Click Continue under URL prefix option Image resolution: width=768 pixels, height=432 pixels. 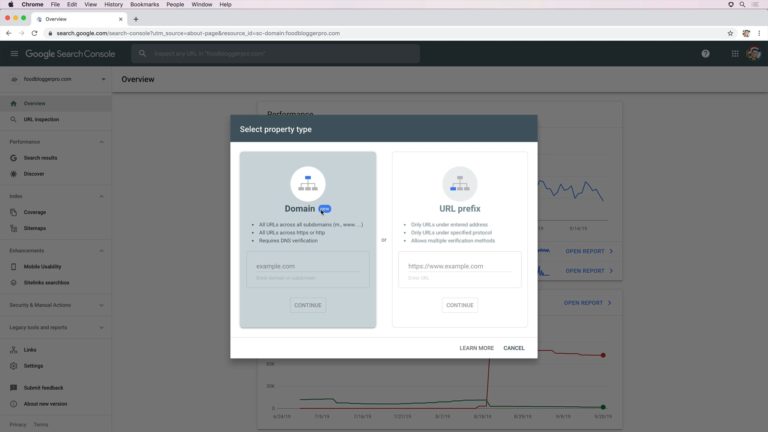point(459,305)
